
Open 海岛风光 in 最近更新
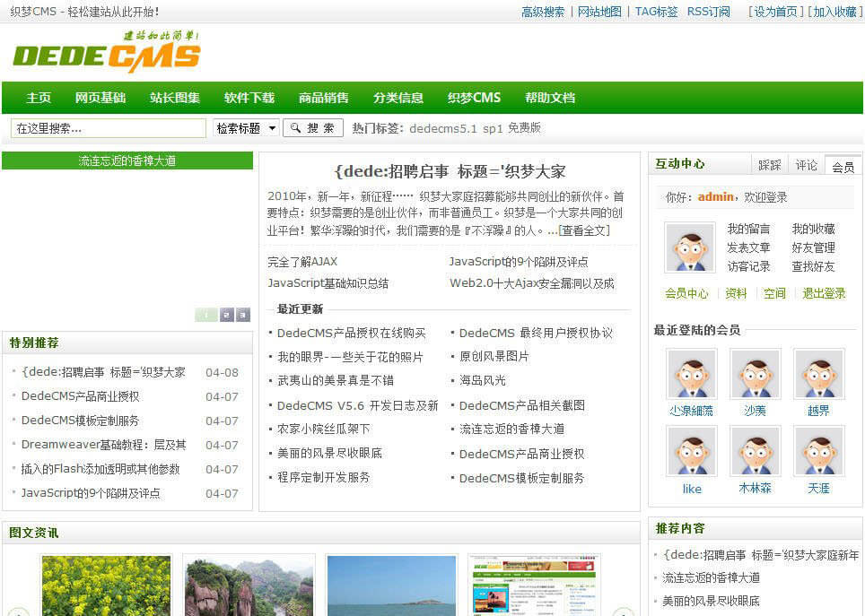[x=482, y=380]
